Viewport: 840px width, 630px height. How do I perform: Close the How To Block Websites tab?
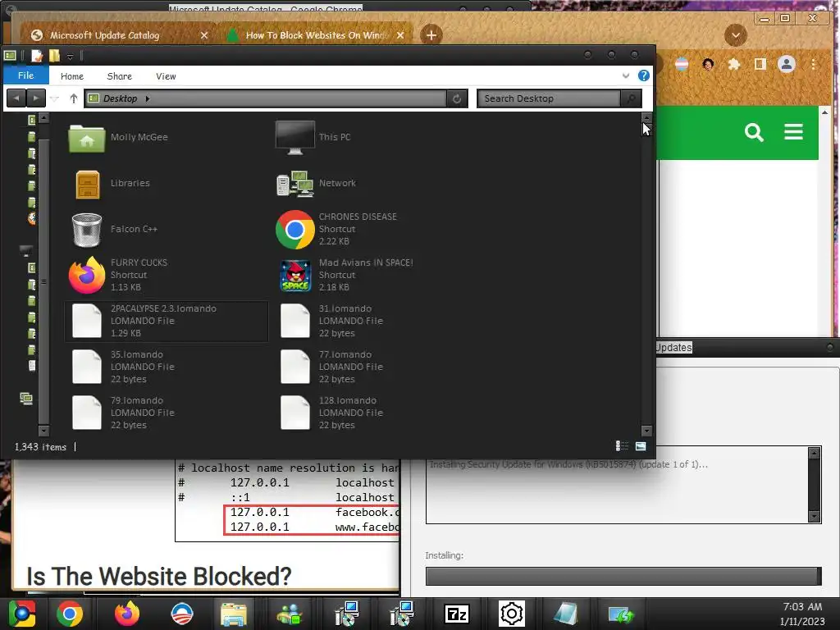click(400, 35)
